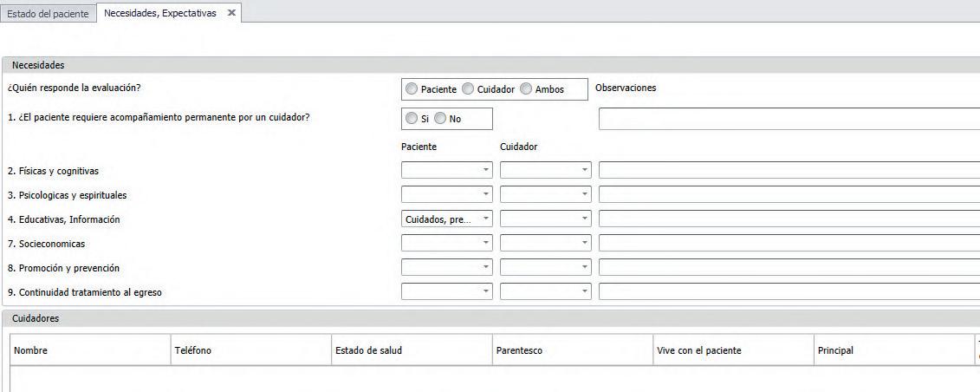Open Paciente dropdown showing Cuidados, pre...
This screenshot has height=392, width=980.
pyautogui.click(x=486, y=219)
